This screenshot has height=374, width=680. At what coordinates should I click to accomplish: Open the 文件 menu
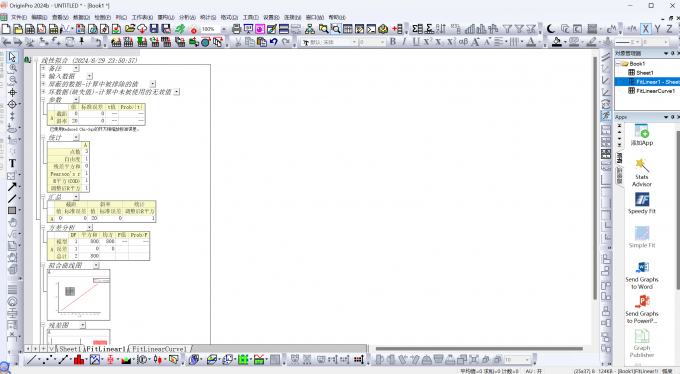click(19, 17)
